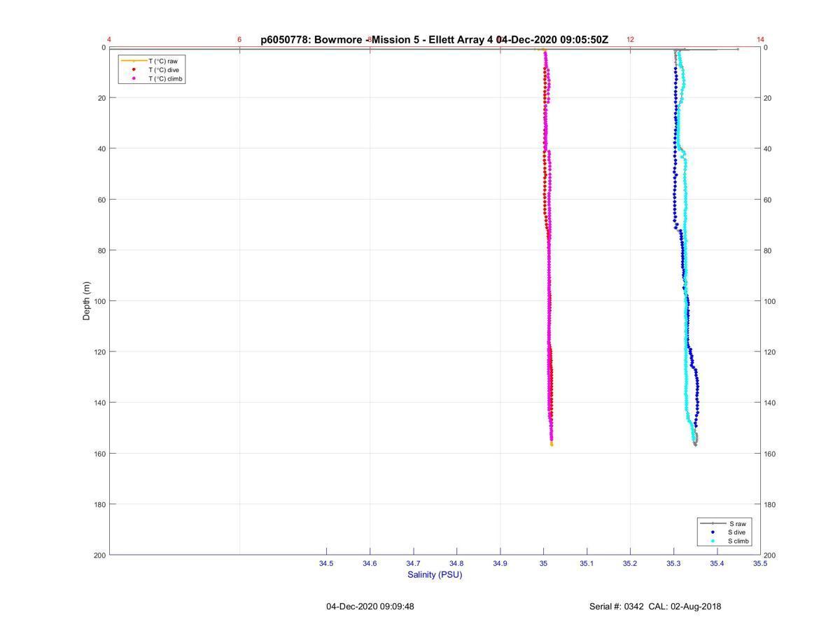Click right depth axis tick 140
840x624 pixels.
pos(770,403)
